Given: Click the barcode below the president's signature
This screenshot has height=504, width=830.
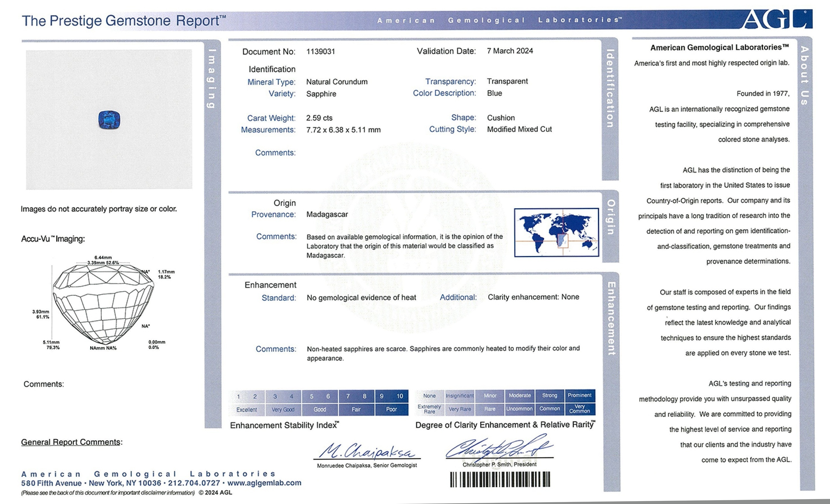Looking at the screenshot, I should pyautogui.click(x=500, y=479).
